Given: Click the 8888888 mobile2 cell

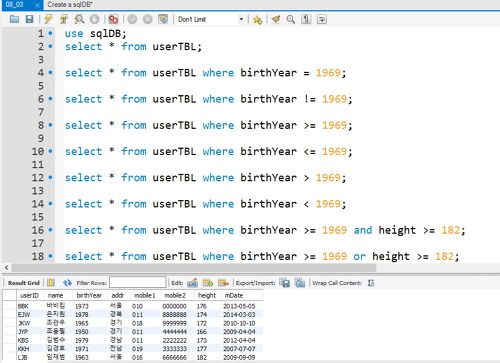Looking at the screenshot, I should pos(174,315).
